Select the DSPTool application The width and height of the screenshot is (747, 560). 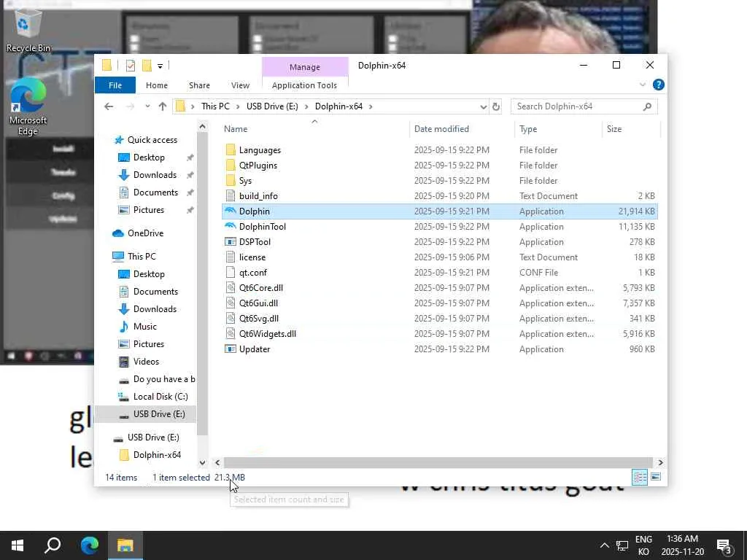pyautogui.click(x=439, y=242)
